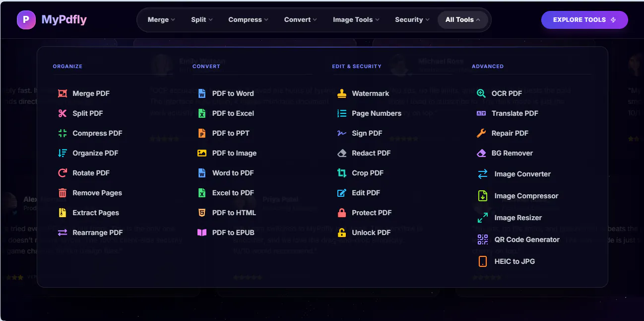This screenshot has width=644, height=321.
Task: Click the Translate PDF icon
Action: pyautogui.click(x=481, y=113)
